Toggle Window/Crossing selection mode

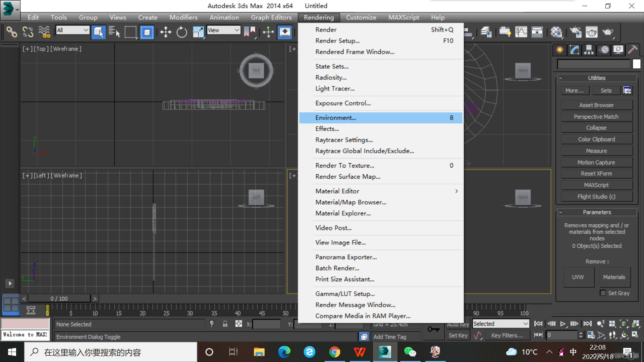coord(147,32)
